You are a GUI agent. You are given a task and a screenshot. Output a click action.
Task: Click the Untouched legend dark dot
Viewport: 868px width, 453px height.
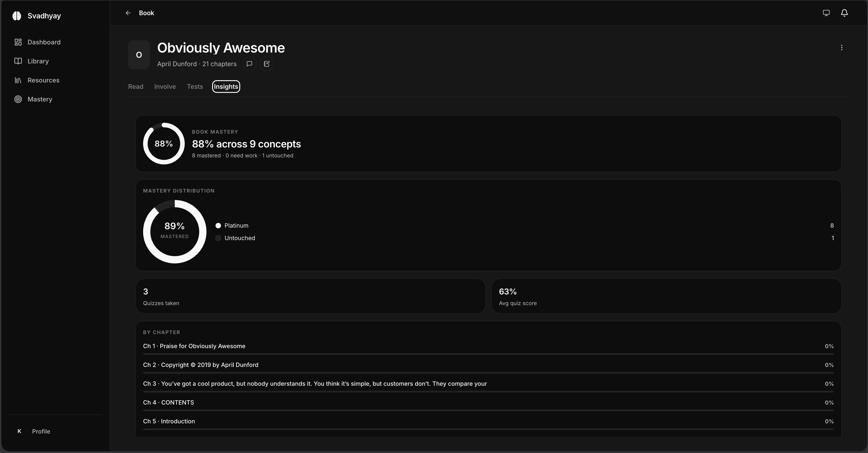[218, 238]
